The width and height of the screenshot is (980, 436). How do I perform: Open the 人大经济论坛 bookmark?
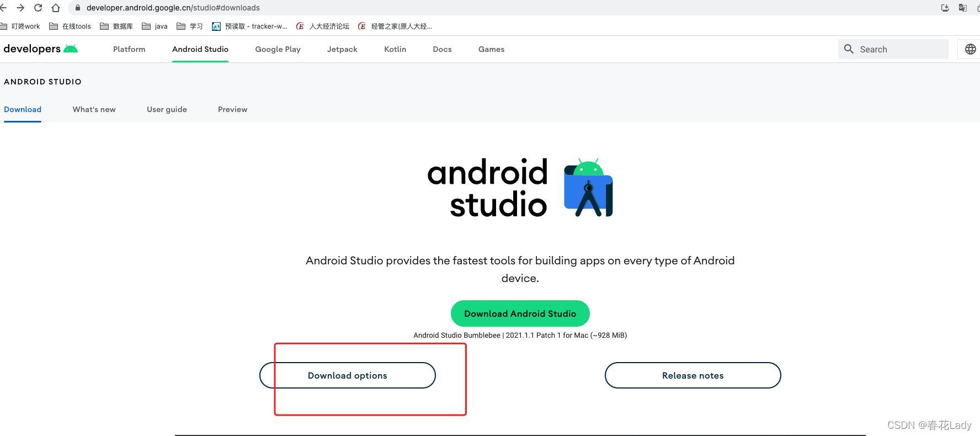(x=323, y=26)
